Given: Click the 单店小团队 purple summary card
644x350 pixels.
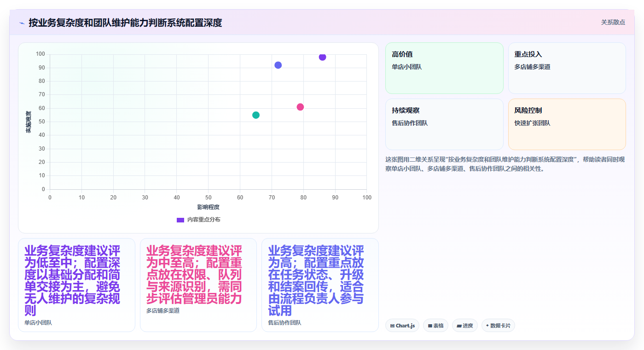Looking at the screenshot, I should pos(76,285).
